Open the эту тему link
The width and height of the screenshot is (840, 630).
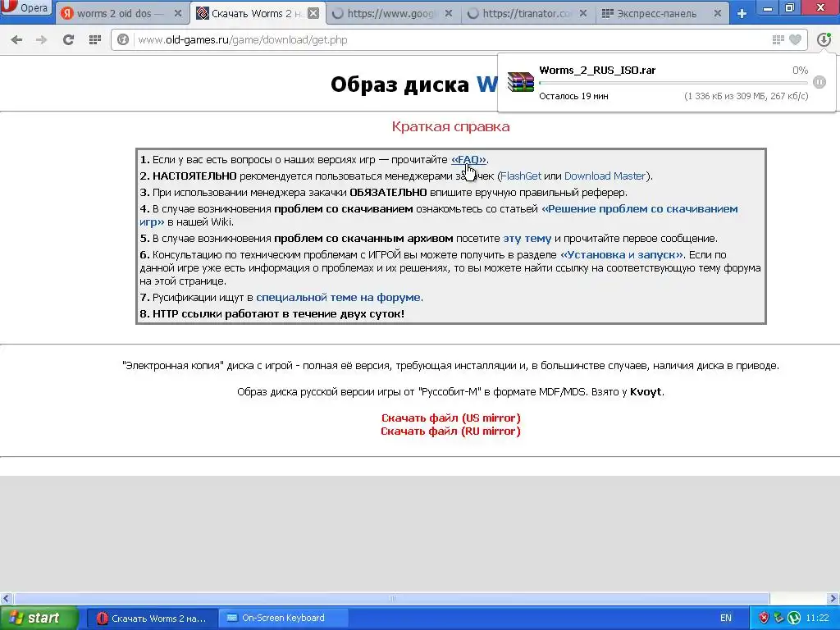tap(527, 239)
